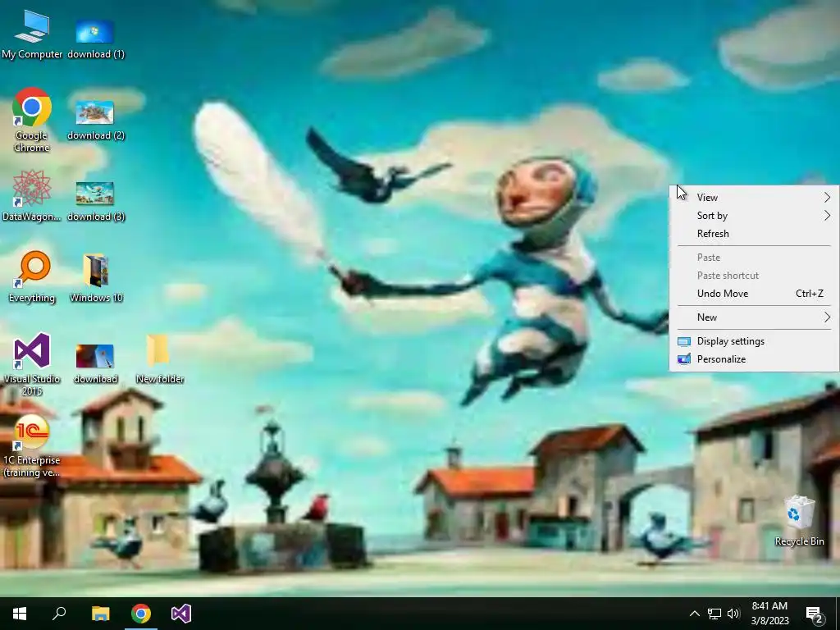
Task: Select the Google Chrome desktop shortcut
Action: point(32,120)
